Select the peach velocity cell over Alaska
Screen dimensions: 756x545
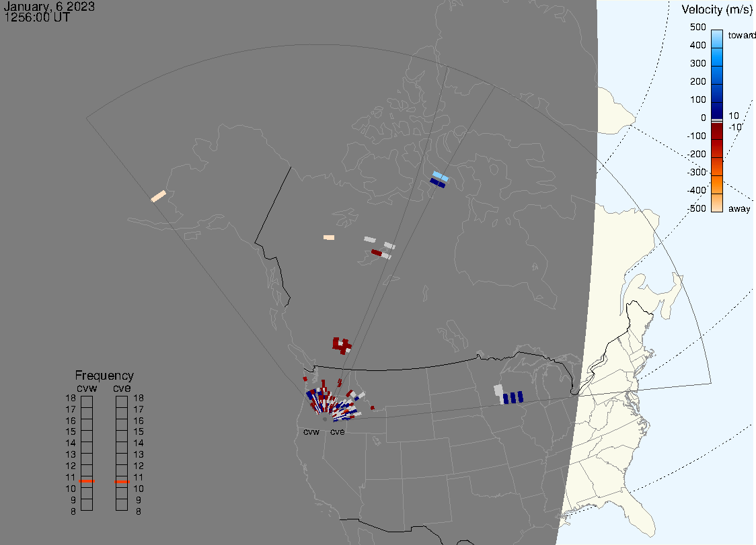(159, 196)
